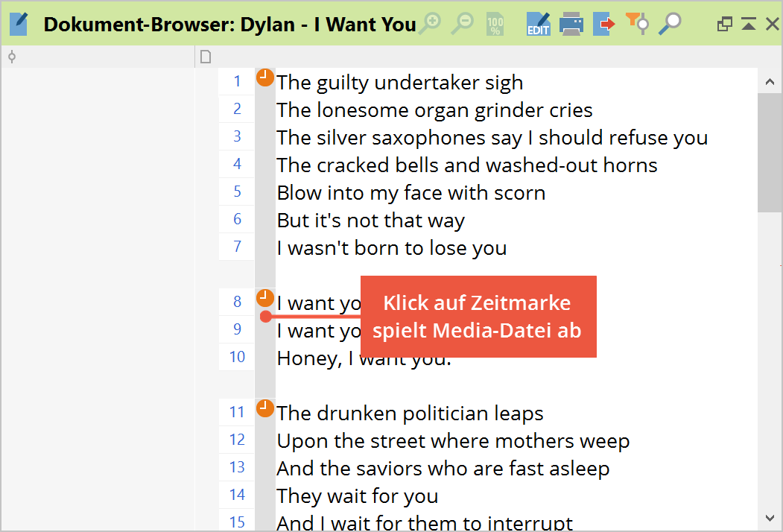This screenshot has width=783, height=532.
Task: Click line "The cracked bells and washed-out horns"
Action: (x=467, y=165)
